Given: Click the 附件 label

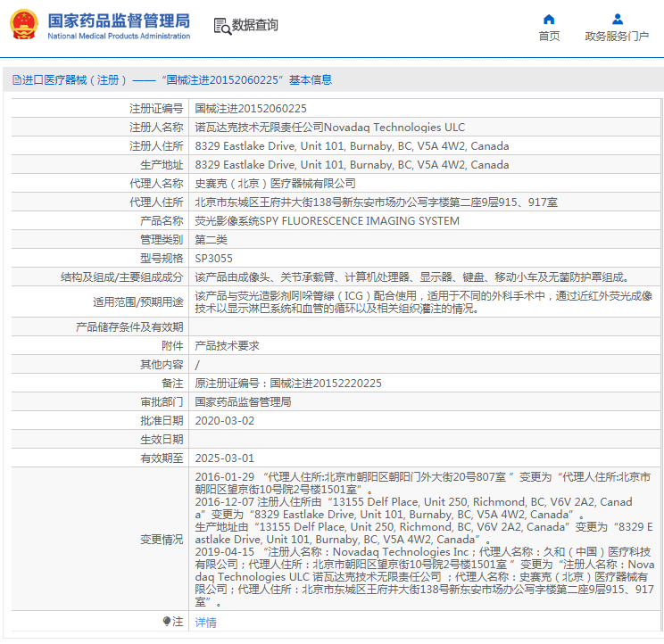Looking at the screenshot, I should click(x=172, y=346).
